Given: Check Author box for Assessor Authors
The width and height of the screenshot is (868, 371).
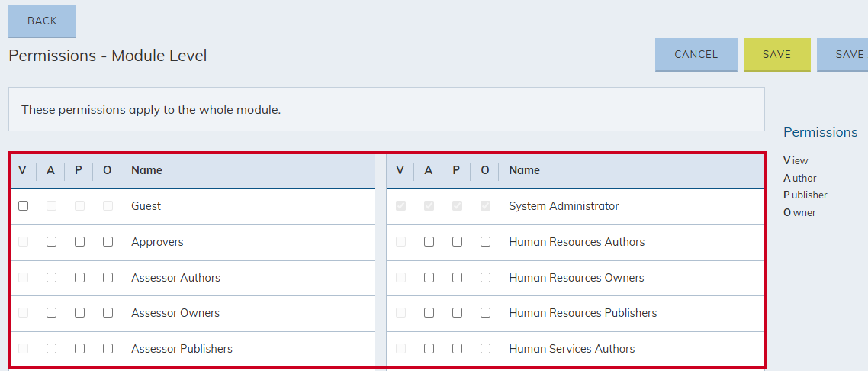Looking at the screenshot, I should point(51,277).
